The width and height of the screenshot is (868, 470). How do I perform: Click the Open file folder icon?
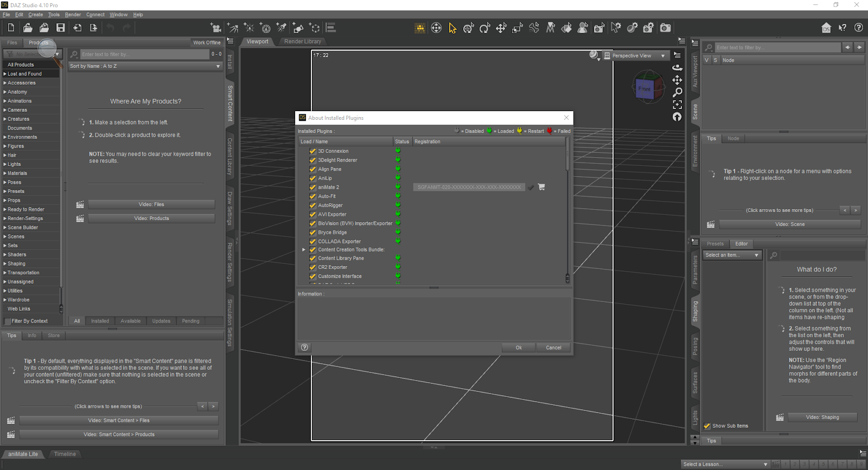(x=28, y=28)
